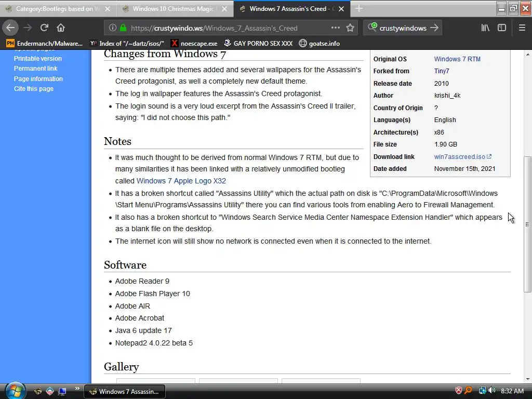Open the Tiny7 forked-from link

[442, 71]
